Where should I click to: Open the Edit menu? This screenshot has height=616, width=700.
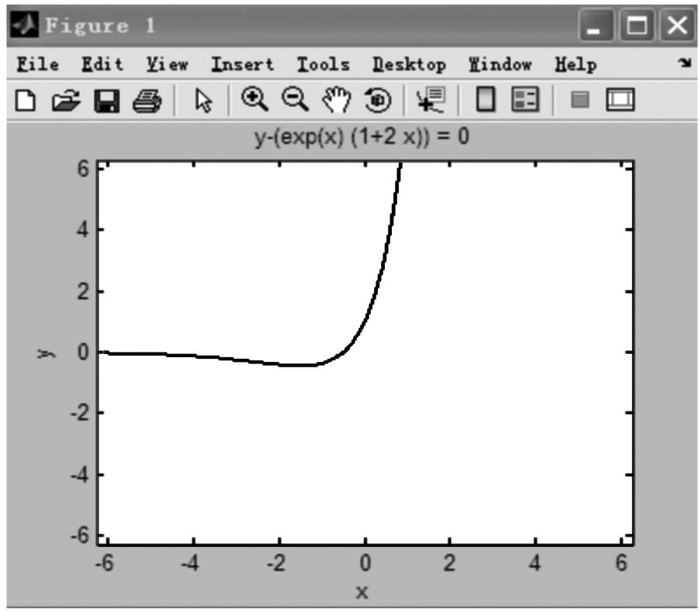click(x=102, y=64)
